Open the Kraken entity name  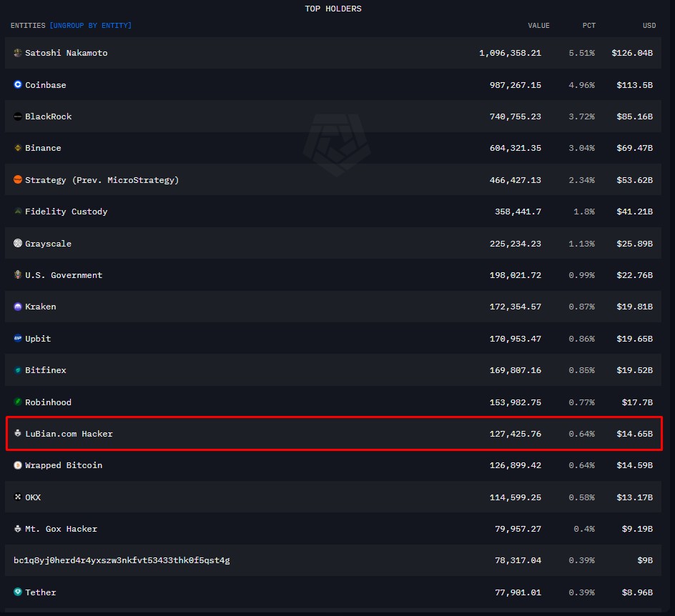[41, 307]
